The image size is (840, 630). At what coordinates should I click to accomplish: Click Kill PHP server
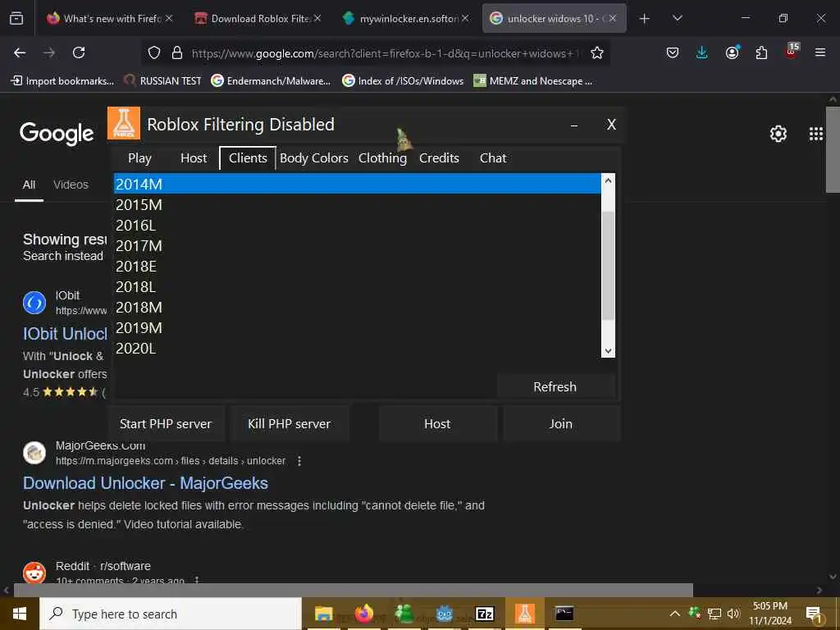(x=290, y=423)
